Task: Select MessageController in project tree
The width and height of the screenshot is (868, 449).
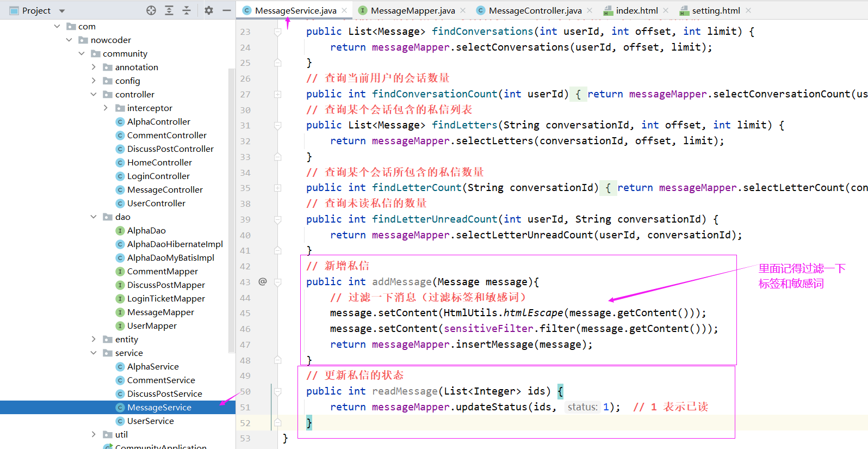Action: pos(165,189)
